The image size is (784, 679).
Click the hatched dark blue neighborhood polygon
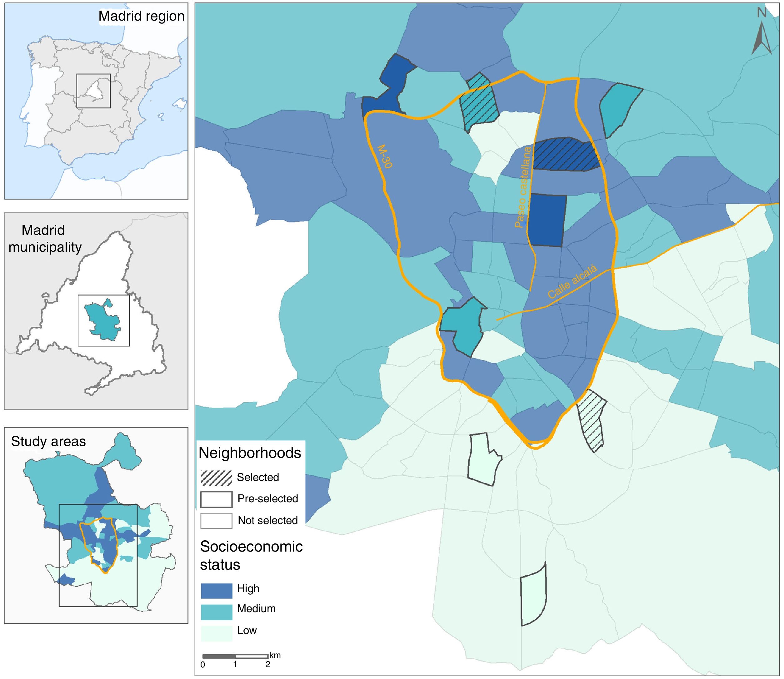point(566,155)
